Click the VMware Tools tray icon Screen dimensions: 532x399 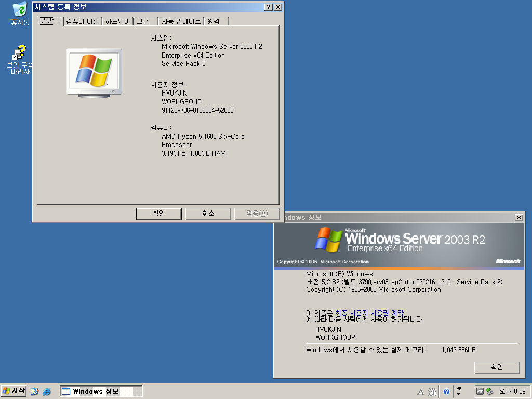click(480, 392)
